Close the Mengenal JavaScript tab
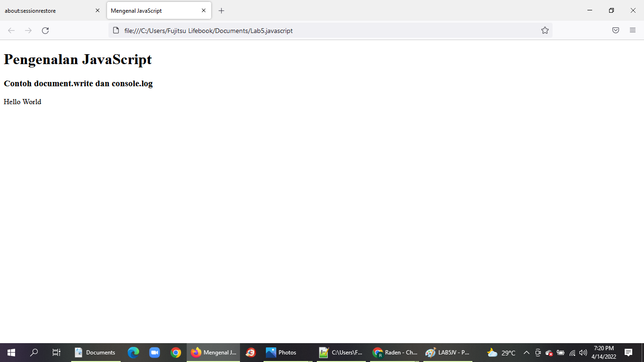 [204, 10]
